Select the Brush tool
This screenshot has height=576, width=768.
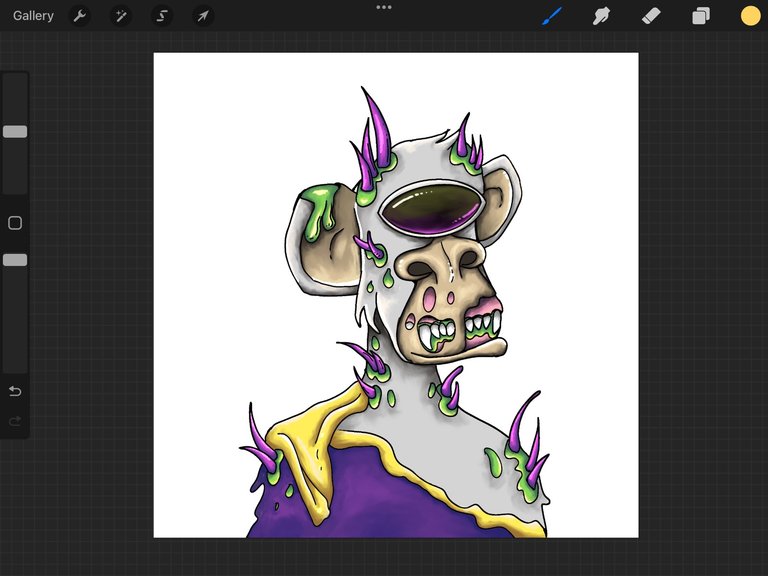tap(552, 16)
